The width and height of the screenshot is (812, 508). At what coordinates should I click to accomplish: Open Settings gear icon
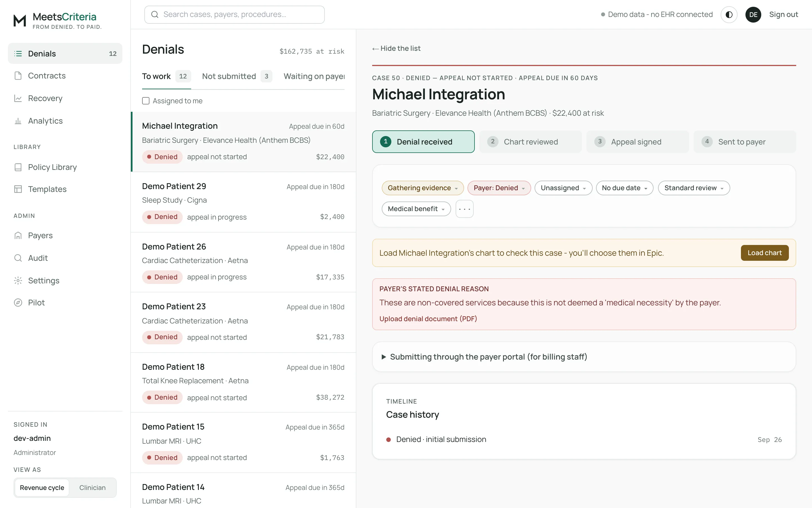(18, 280)
